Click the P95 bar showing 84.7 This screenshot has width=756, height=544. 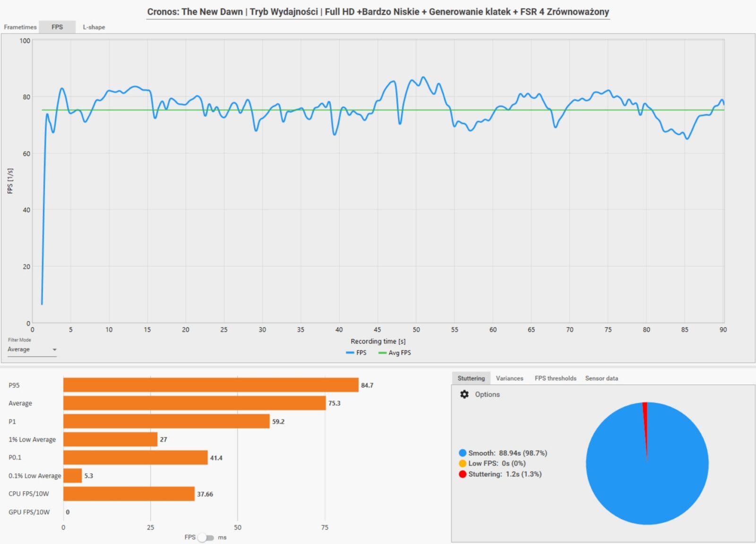tap(211, 385)
